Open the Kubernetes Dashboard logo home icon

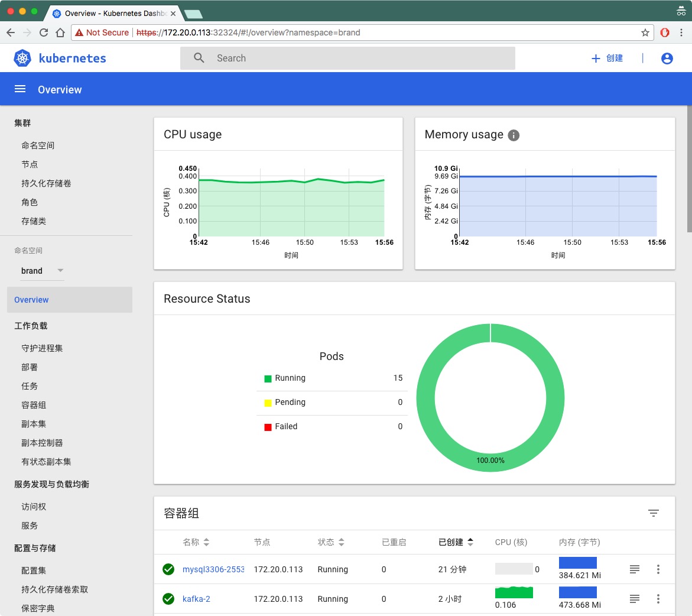pyautogui.click(x=22, y=58)
